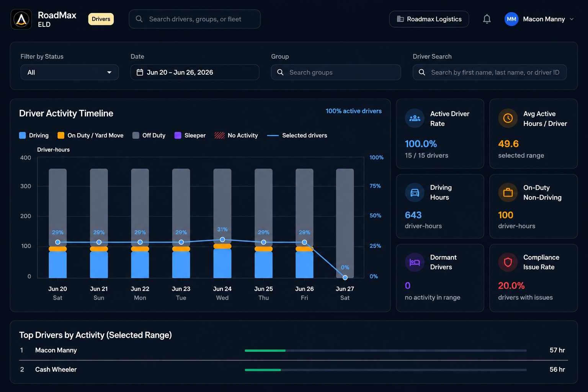Image resolution: width=588 pixels, height=392 pixels.
Task: Click the Compliance Issue Rate shield icon
Action: tap(508, 262)
